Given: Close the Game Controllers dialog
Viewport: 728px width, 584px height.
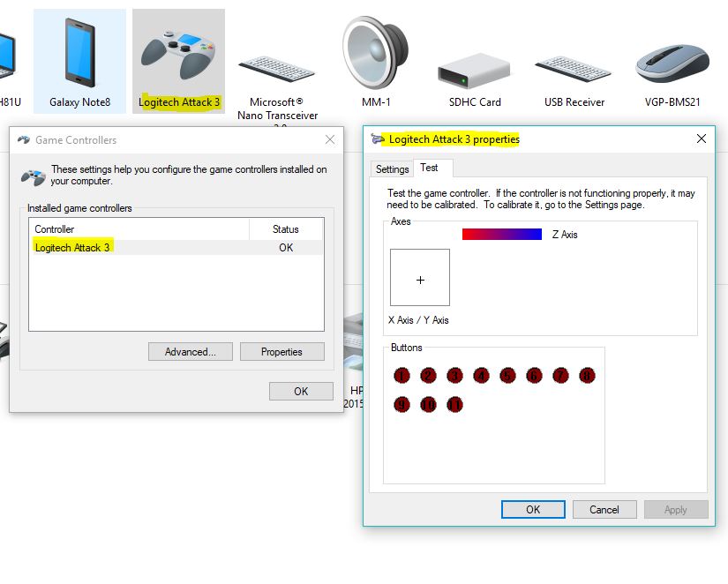Looking at the screenshot, I should 330,139.
